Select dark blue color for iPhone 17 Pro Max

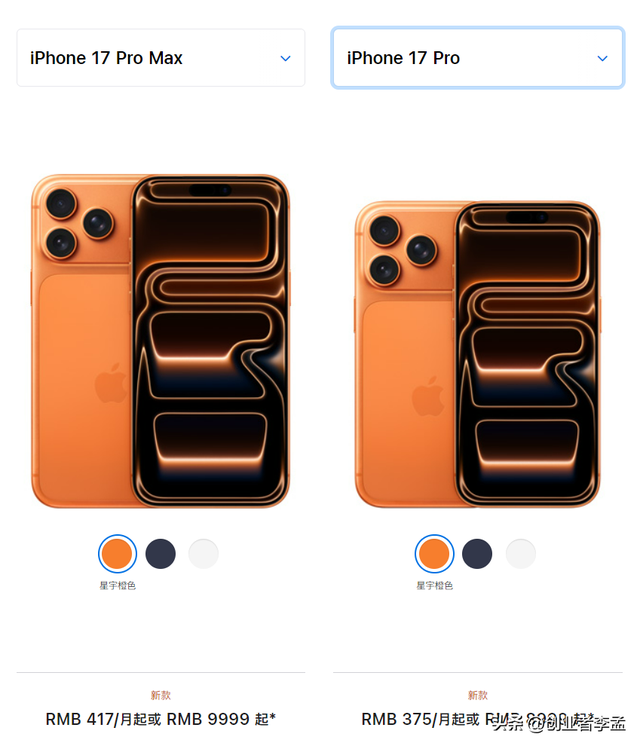click(160, 554)
